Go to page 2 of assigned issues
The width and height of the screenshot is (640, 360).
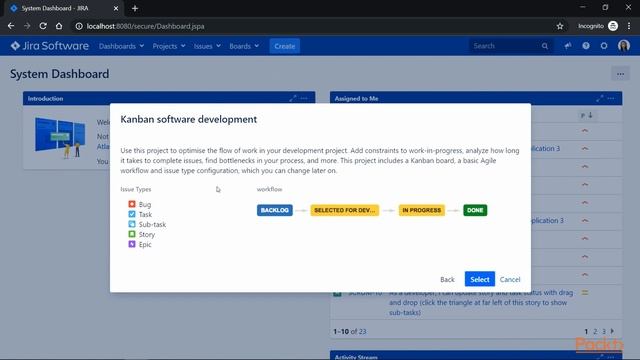(x=595, y=331)
